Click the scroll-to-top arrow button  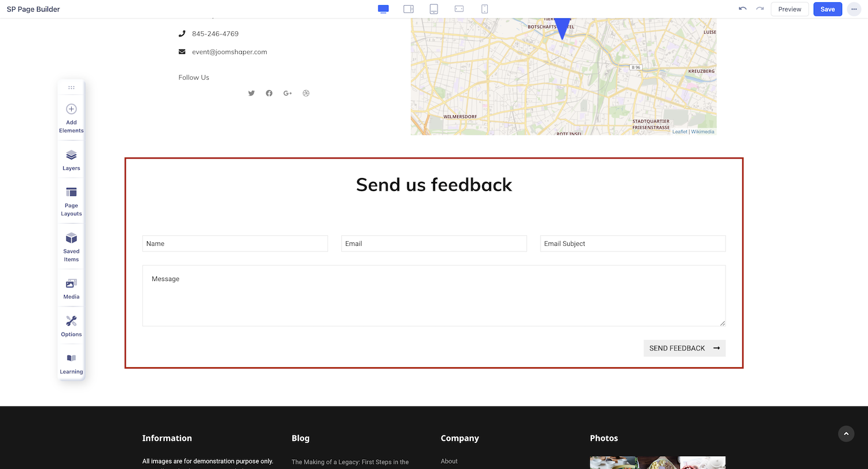(846, 434)
